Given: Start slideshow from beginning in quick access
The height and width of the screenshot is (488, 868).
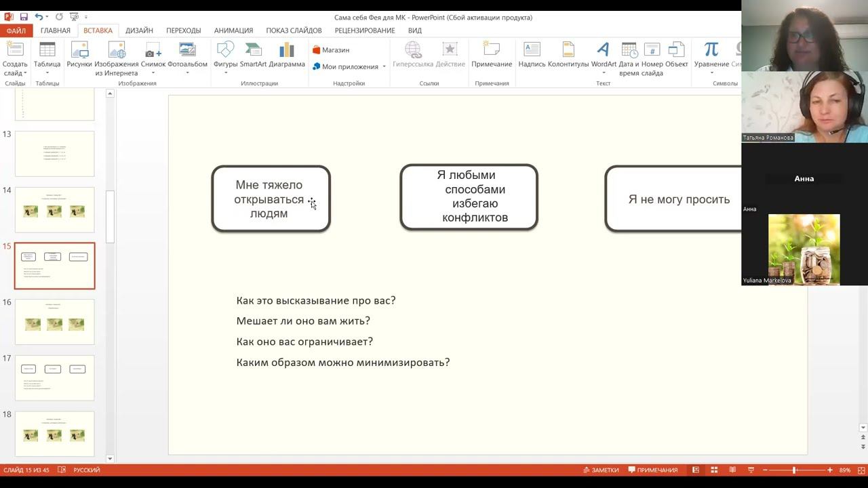Looking at the screenshot, I should [73, 17].
